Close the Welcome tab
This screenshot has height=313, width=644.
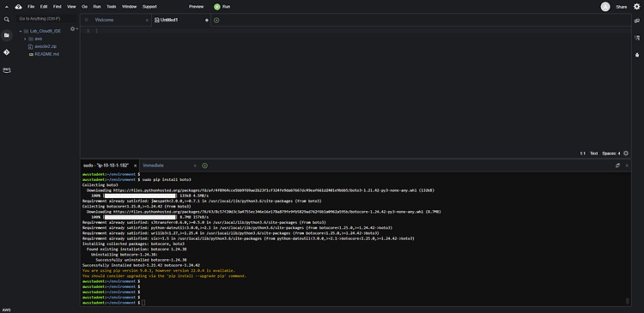(x=147, y=20)
